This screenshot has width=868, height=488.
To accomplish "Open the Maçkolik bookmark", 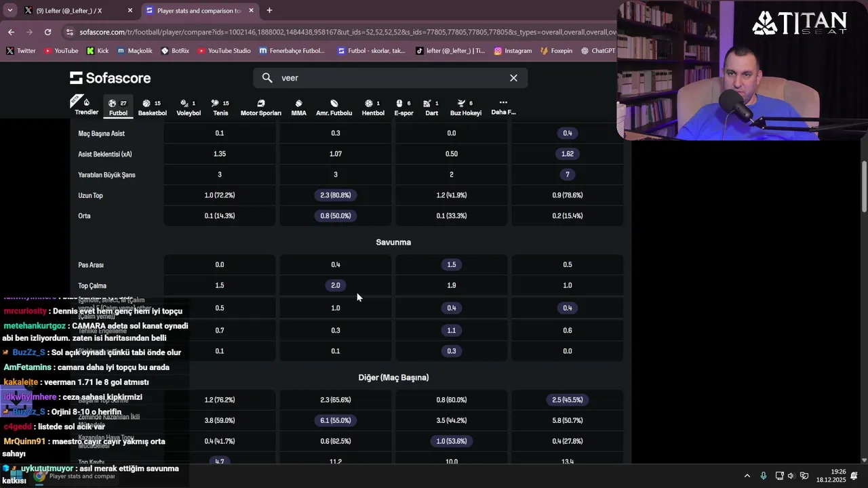I will pos(134,51).
